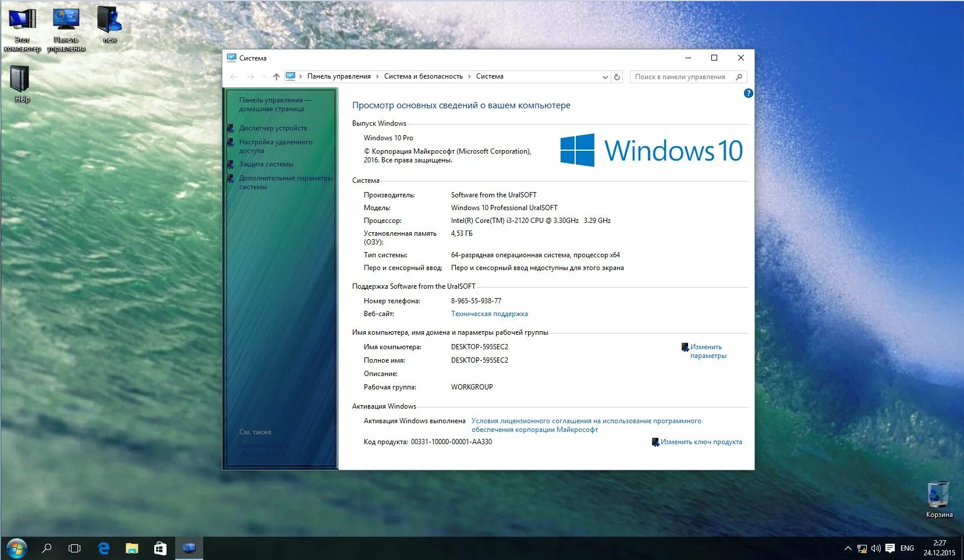964x560 pixels.
Task: Select the Help desktop icon
Action: tap(22, 84)
